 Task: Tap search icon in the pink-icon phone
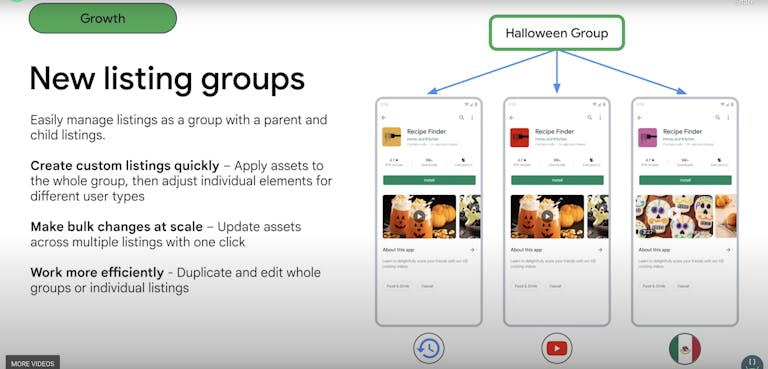718,118
